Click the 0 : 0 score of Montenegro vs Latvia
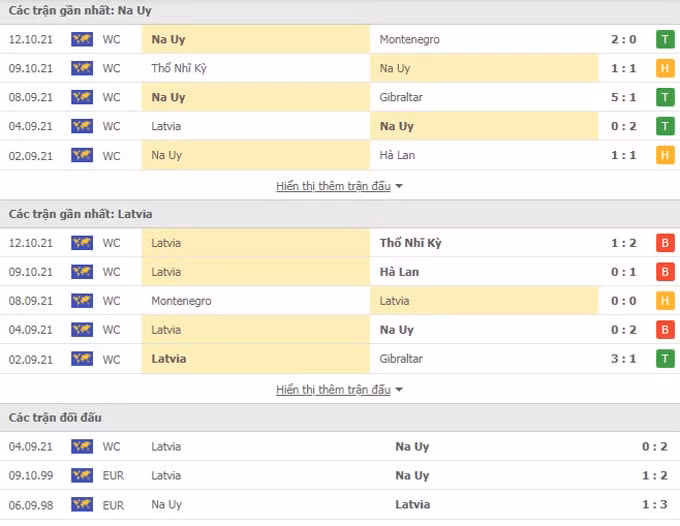680x526 pixels. 624,301
